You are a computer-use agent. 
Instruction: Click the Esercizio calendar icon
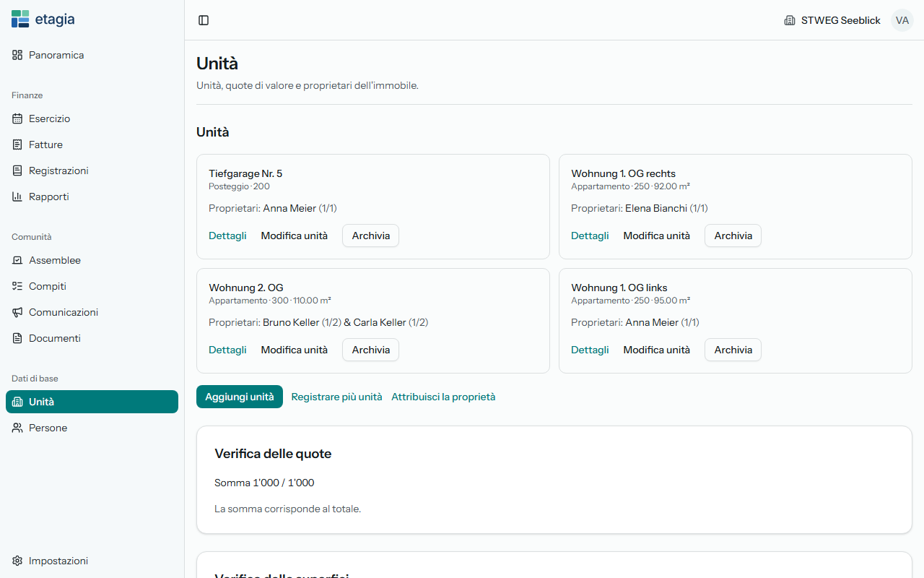click(x=17, y=118)
